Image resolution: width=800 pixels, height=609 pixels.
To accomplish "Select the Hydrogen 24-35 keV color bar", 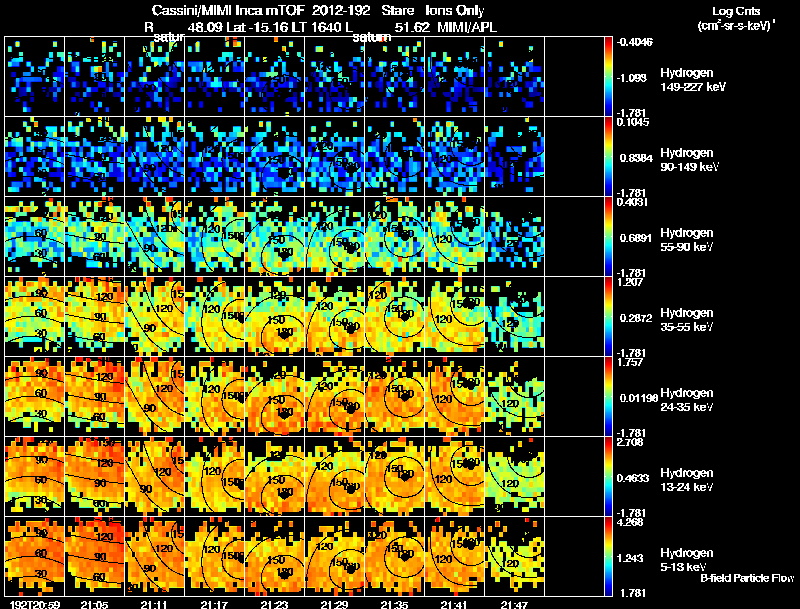I will (x=608, y=397).
